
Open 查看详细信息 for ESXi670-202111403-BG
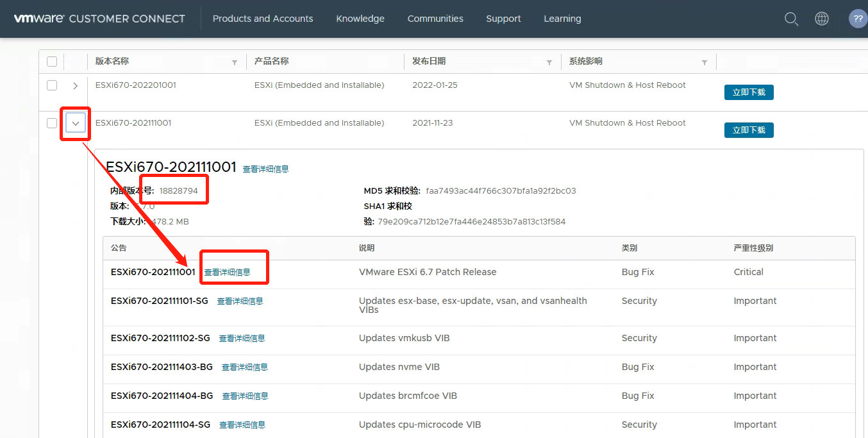coord(245,367)
